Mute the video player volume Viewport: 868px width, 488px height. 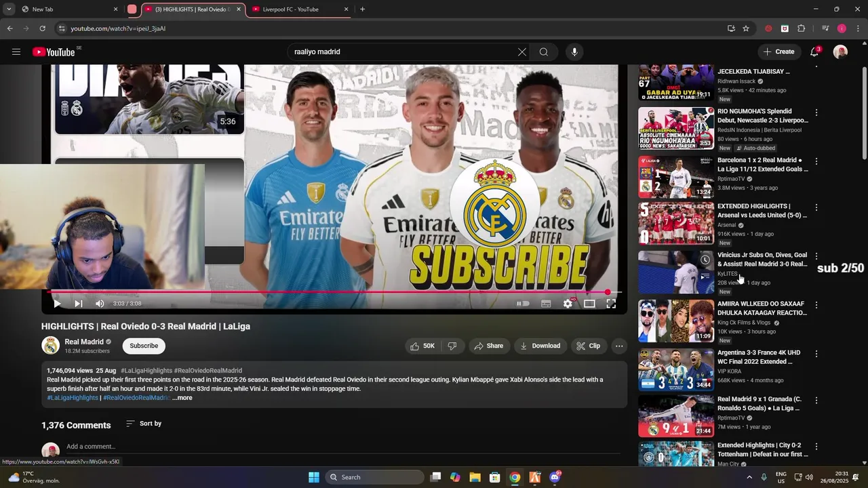point(100,304)
